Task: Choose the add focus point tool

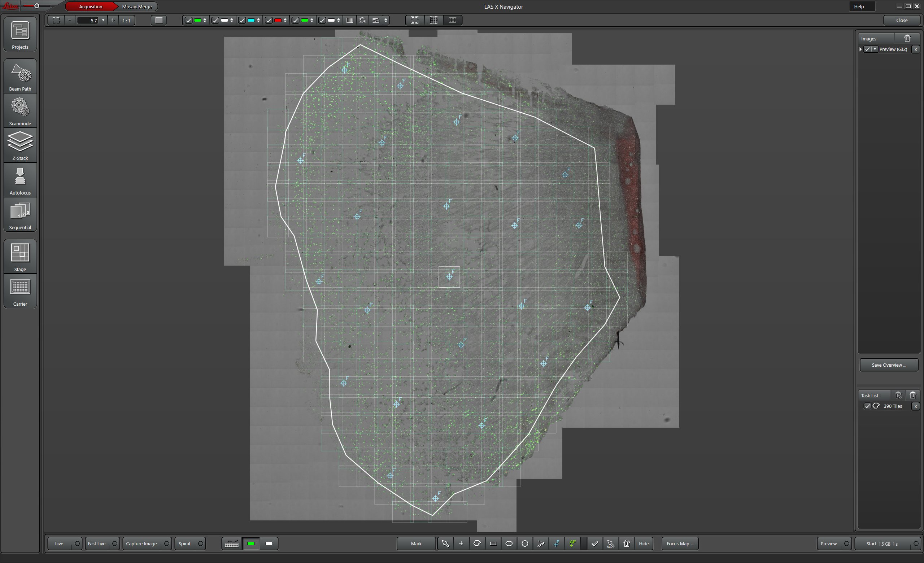Action: [557, 544]
